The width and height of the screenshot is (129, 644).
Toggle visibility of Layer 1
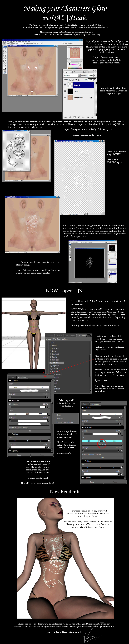tap(65, 91)
